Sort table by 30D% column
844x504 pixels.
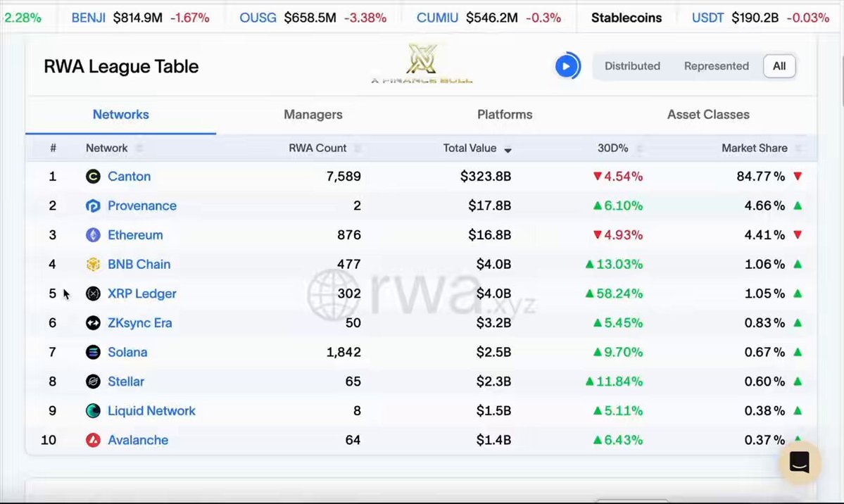tap(619, 148)
